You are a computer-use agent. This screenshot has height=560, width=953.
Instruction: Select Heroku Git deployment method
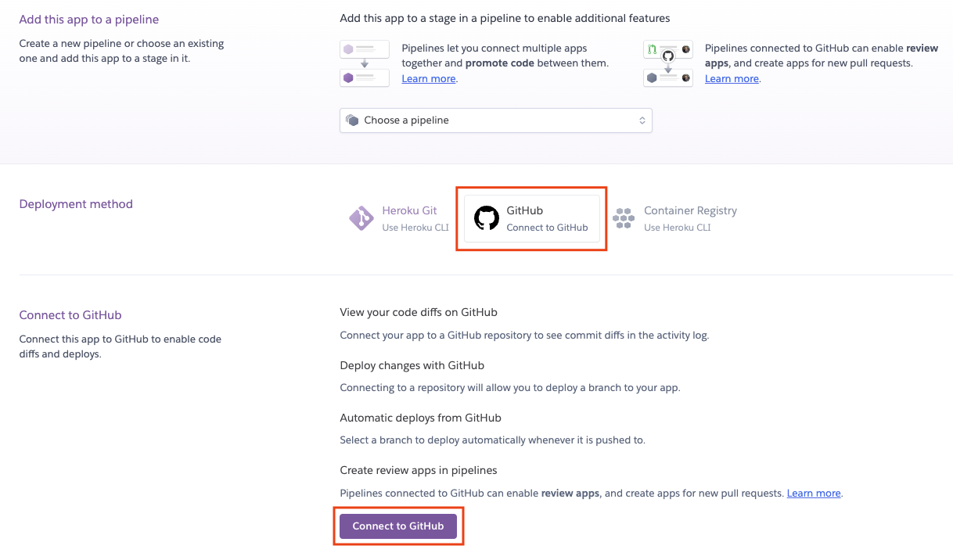coord(399,218)
